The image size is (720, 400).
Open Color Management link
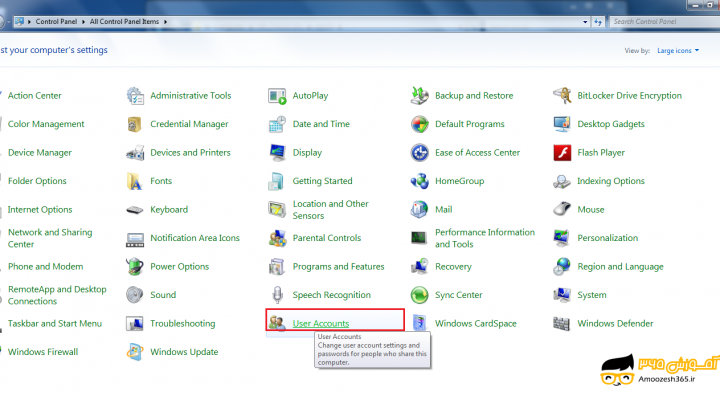click(46, 124)
